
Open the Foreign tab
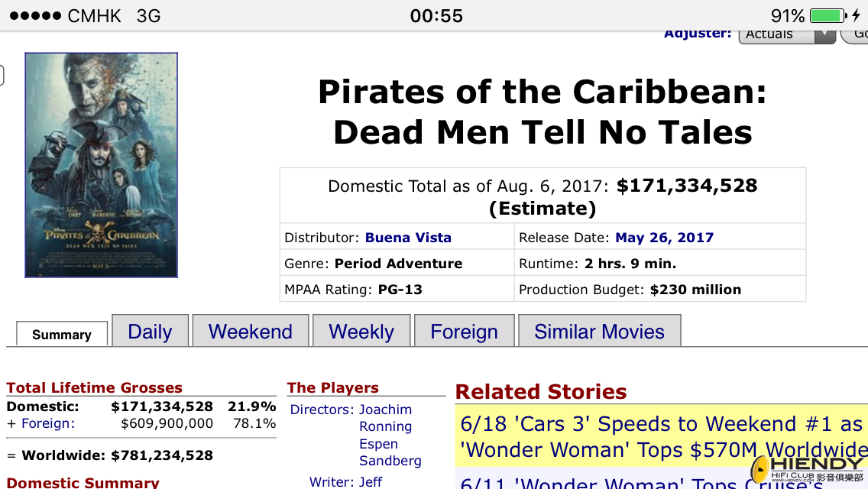coord(464,331)
